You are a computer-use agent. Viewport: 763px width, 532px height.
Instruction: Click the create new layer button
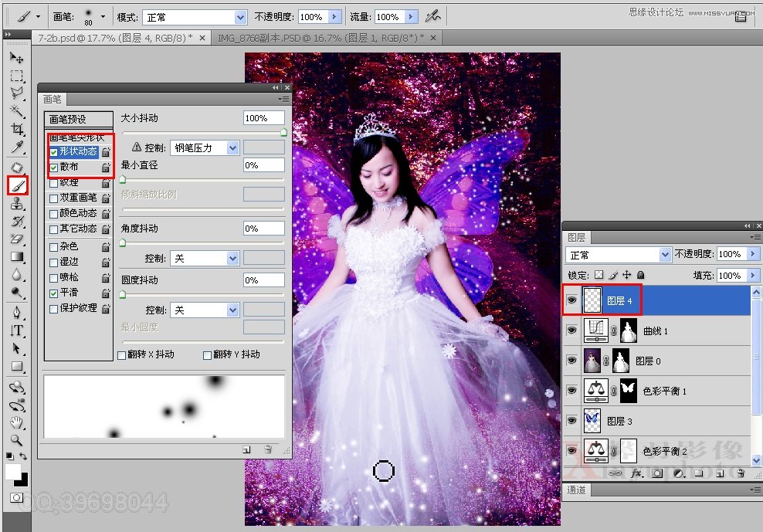[x=718, y=473]
